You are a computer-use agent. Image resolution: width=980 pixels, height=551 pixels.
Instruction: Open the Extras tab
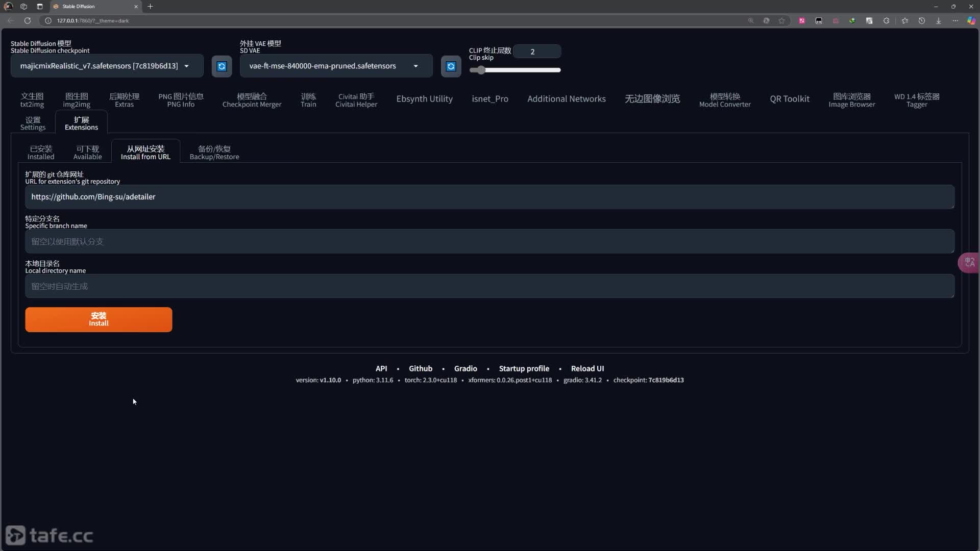point(124,100)
